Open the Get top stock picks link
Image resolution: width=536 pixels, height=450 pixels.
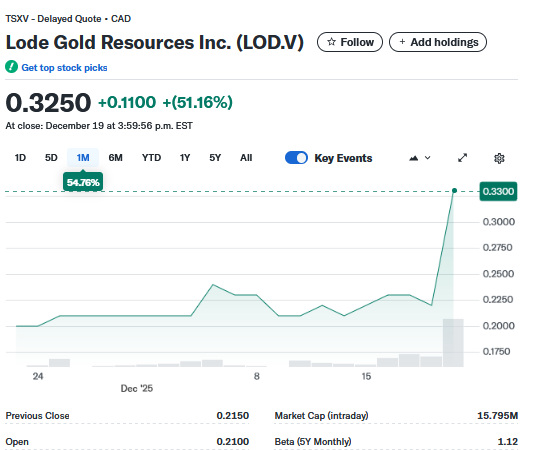pos(64,68)
